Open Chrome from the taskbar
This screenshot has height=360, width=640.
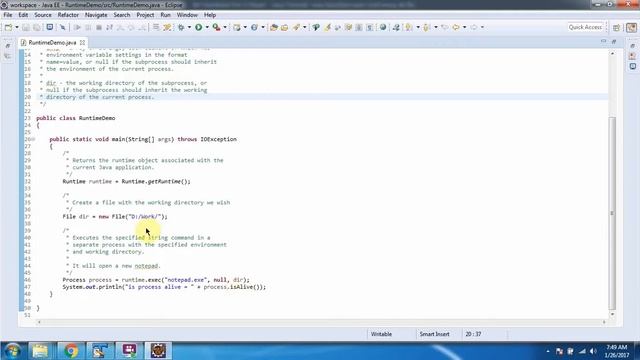click(71, 351)
